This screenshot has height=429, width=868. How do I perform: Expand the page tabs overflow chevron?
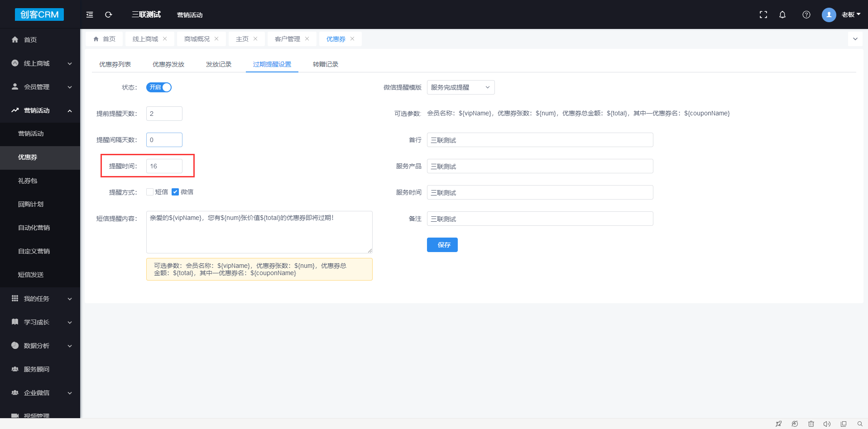pos(855,39)
